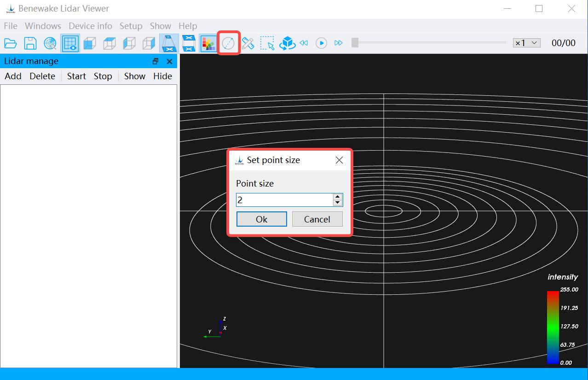Open the Help menu
This screenshot has width=588, height=380.
pyautogui.click(x=188, y=26)
